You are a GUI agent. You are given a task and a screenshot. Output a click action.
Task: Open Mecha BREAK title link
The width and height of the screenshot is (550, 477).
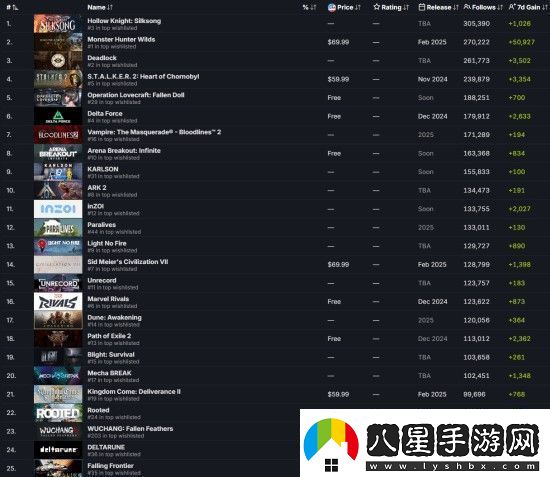(109, 373)
